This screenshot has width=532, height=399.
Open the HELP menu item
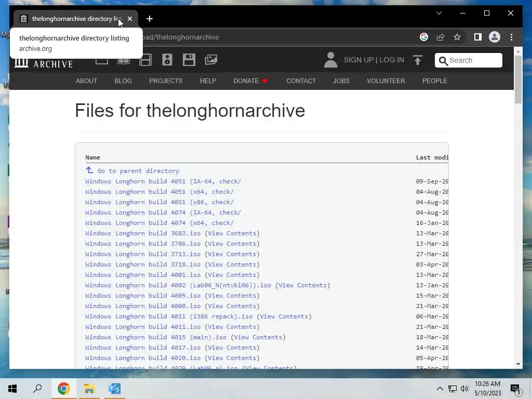point(208,81)
